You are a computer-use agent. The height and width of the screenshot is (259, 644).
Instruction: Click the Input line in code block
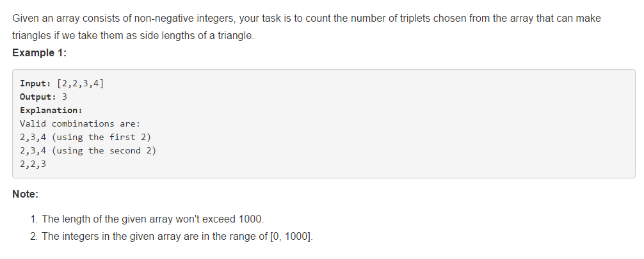(x=61, y=84)
